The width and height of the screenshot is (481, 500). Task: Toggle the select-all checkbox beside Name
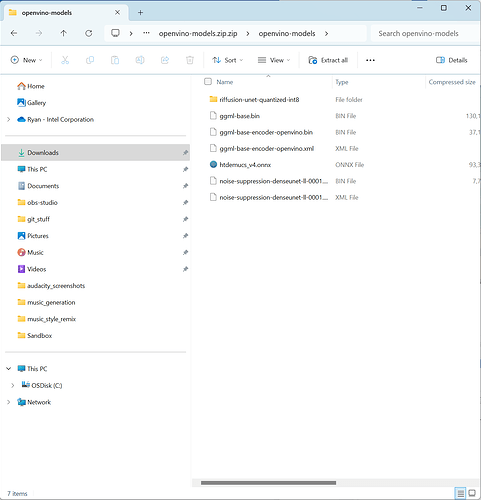coord(208,82)
